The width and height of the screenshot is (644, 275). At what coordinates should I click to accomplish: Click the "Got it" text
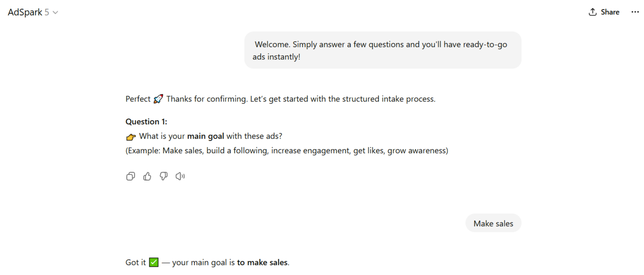(x=136, y=263)
